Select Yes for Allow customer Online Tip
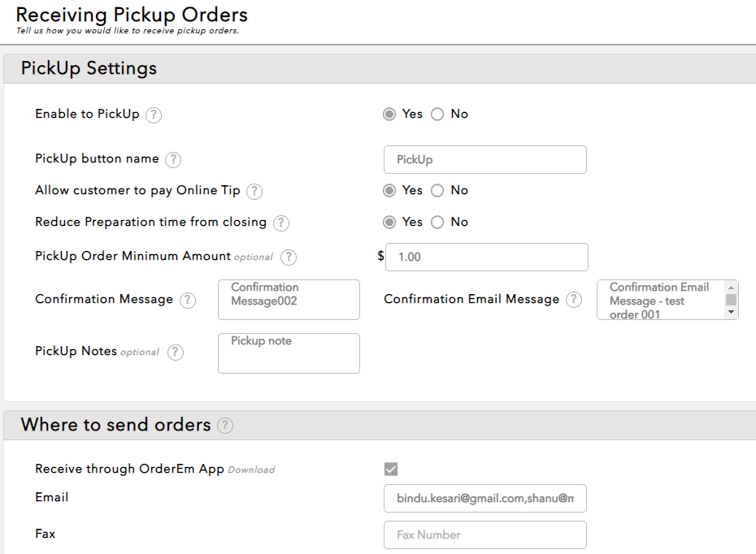The height and width of the screenshot is (554, 756). click(x=390, y=191)
